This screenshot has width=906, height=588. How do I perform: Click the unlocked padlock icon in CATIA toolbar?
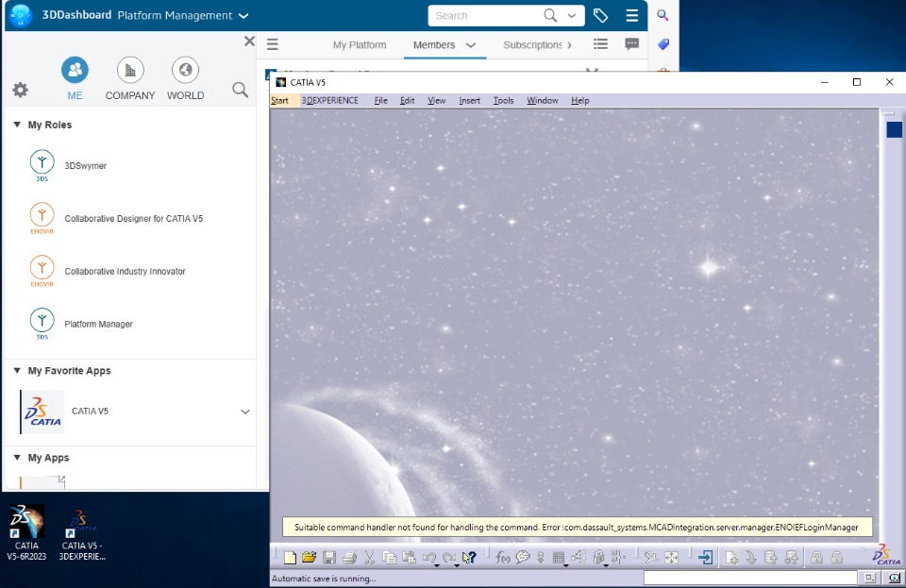tap(837, 558)
